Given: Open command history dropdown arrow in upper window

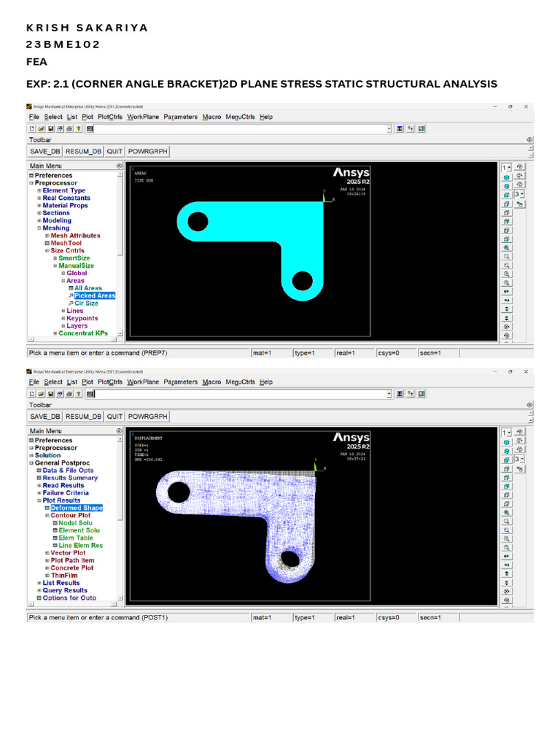Looking at the screenshot, I should 389,128.
